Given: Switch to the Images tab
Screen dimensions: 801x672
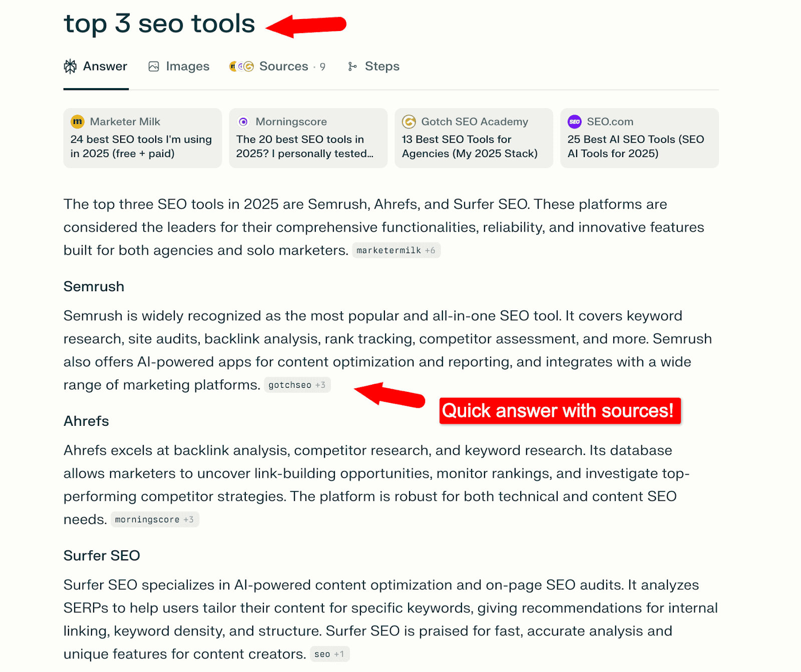Looking at the screenshot, I should (x=179, y=66).
